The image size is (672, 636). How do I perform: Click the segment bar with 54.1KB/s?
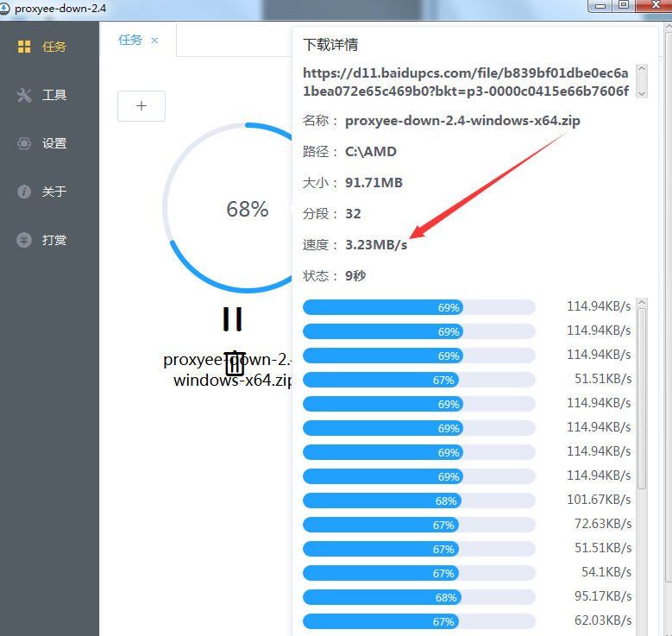click(418, 573)
